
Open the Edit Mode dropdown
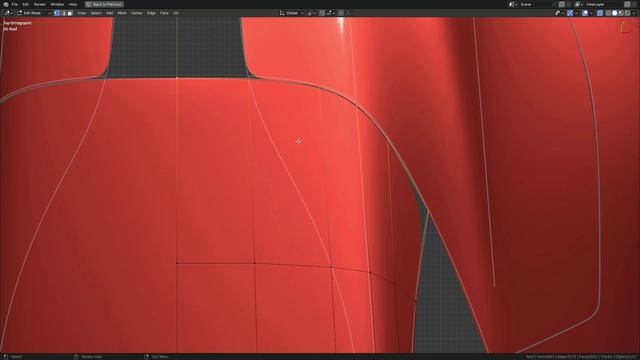[x=33, y=13]
